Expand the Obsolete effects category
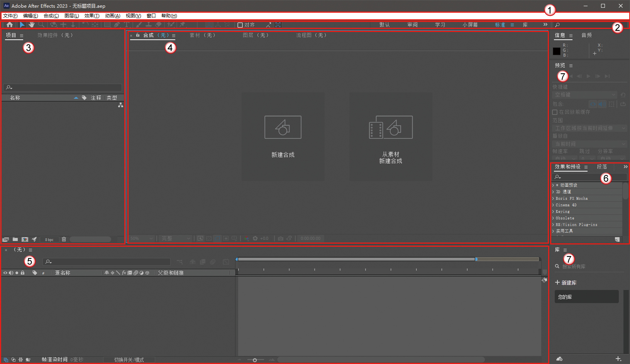This screenshot has width=630, height=364. [x=553, y=218]
